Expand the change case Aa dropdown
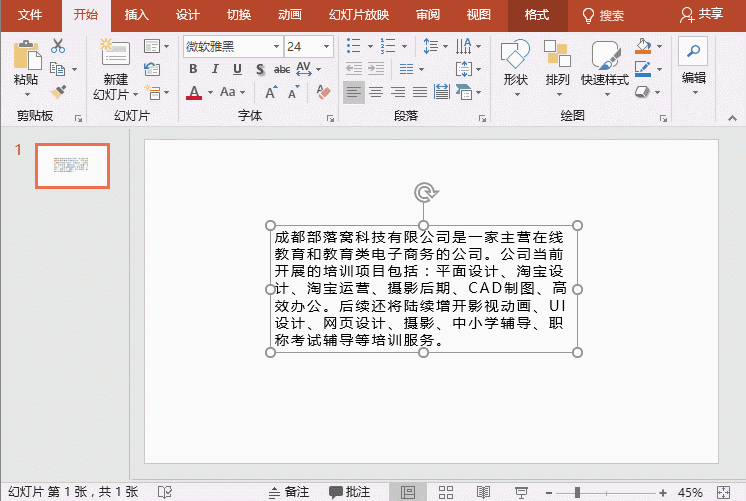 click(x=243, y=92)
